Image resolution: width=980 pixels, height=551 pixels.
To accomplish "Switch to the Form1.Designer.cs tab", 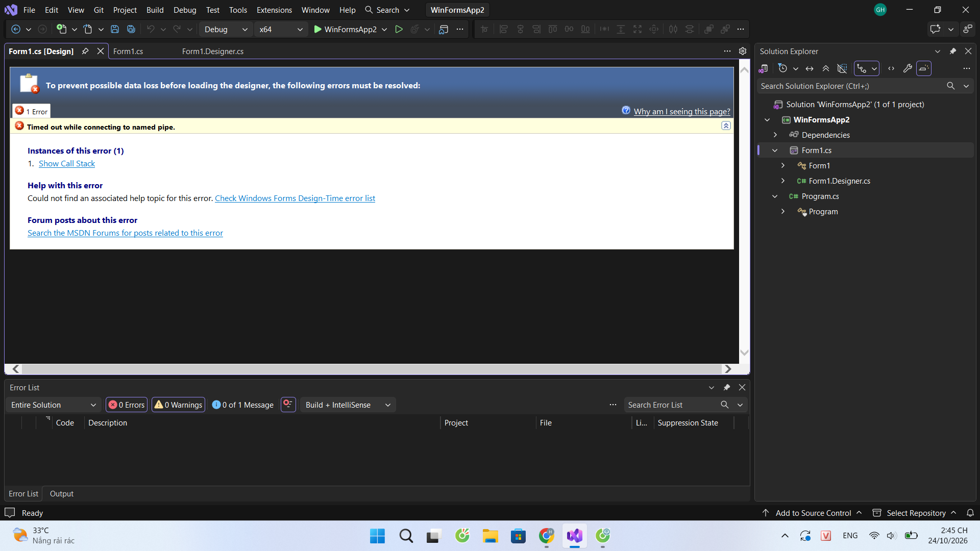I will (213, 51).
